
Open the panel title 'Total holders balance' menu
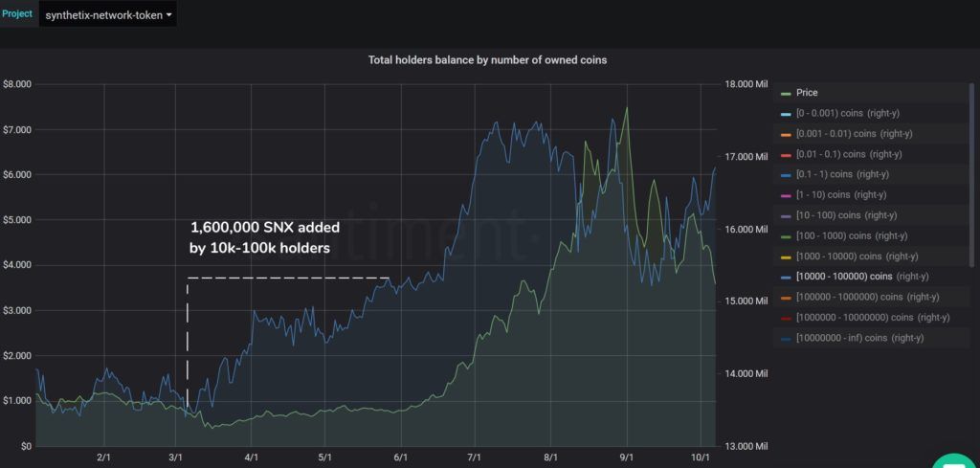pos(487,60)
